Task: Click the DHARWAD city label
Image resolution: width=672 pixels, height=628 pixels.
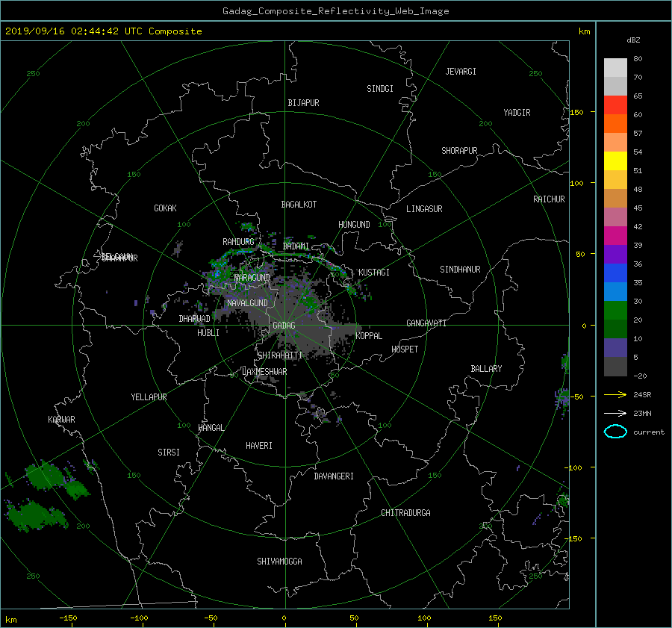Action: [194, 319]
